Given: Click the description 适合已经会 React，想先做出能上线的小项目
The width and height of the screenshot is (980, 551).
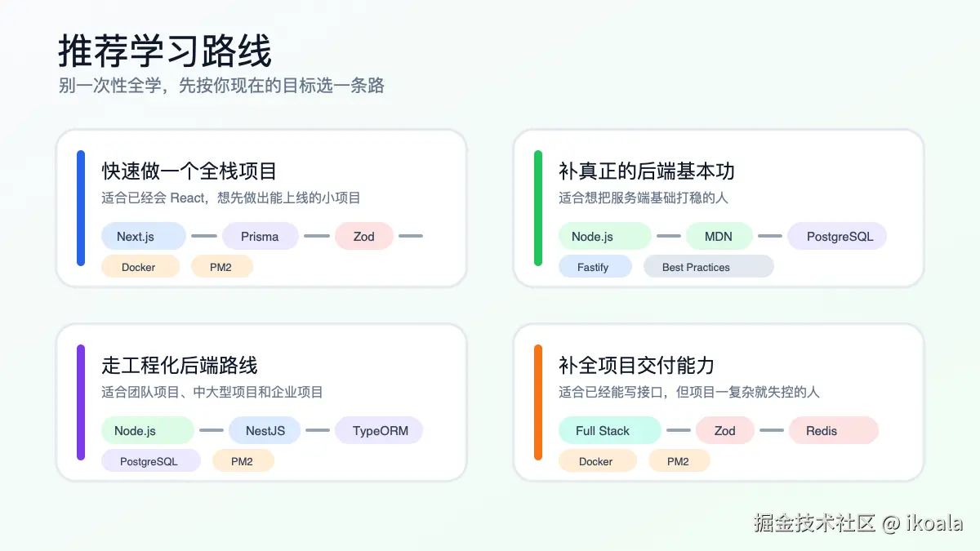Looking at the screenshot, I should (x=231, y=198).
